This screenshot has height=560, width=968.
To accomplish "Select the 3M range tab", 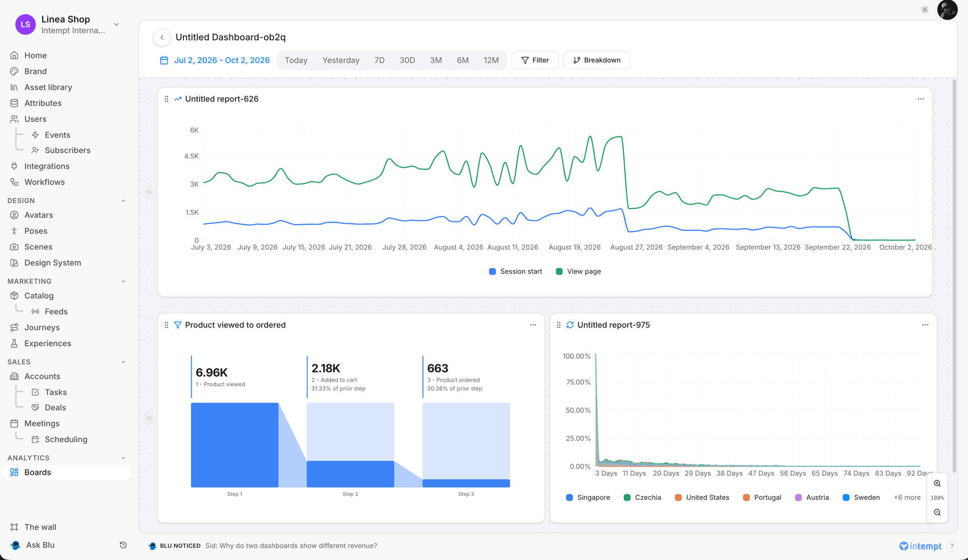I will click(436, 60).
